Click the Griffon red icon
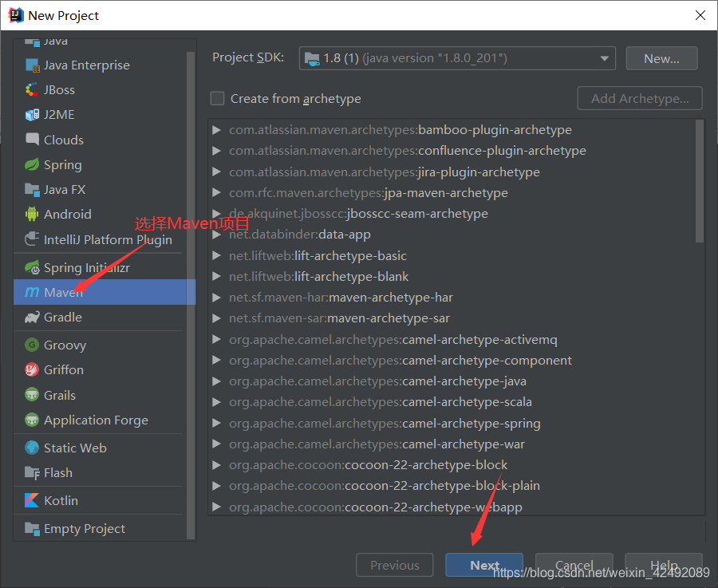The image size is (718, 588). [32, 369]
